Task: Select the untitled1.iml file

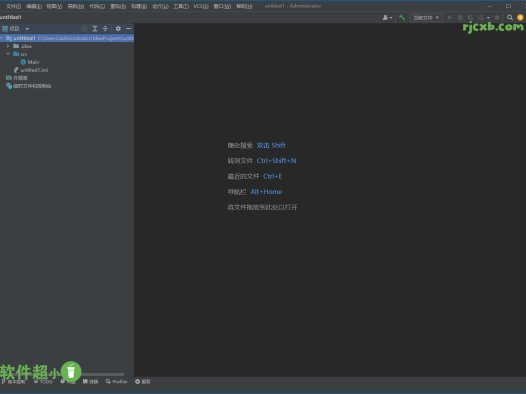Action: click(31, 70)
